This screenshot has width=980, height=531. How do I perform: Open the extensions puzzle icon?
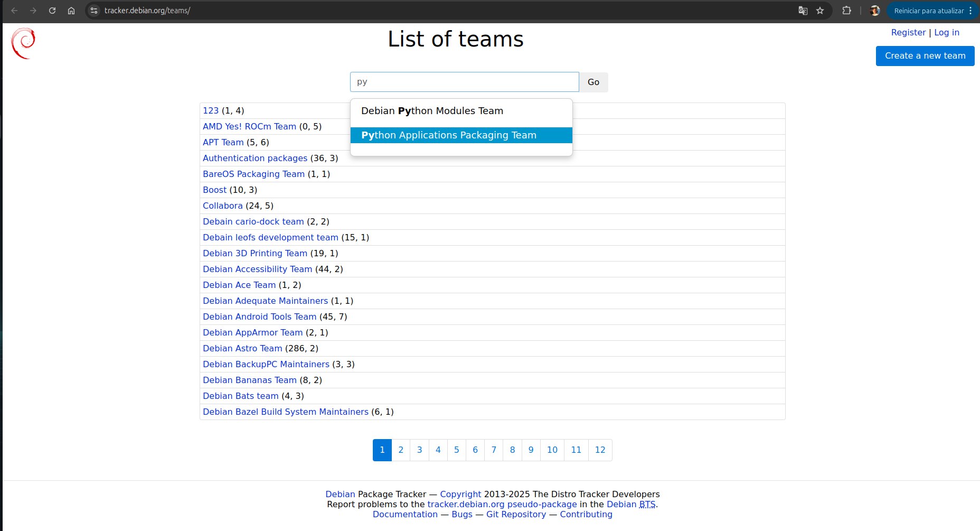(846, 11)
